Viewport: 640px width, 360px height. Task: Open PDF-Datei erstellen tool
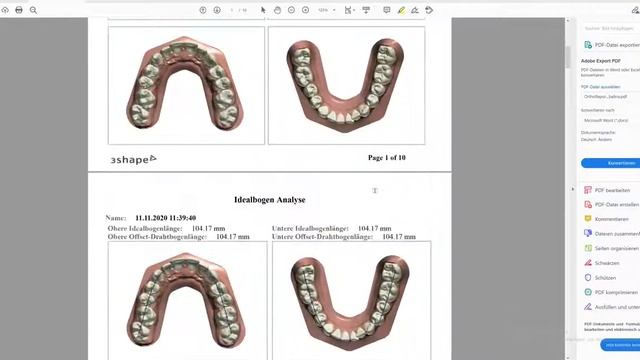[611, 204]
